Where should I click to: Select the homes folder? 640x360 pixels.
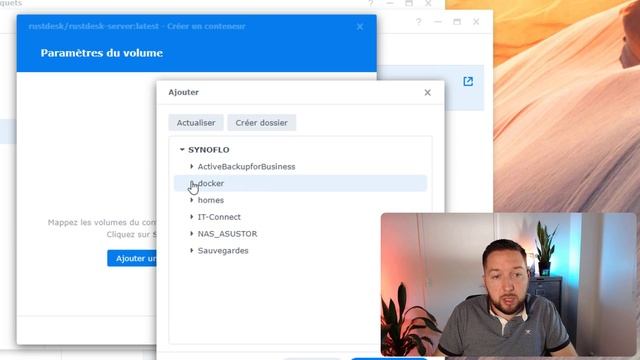click(211, 200)
